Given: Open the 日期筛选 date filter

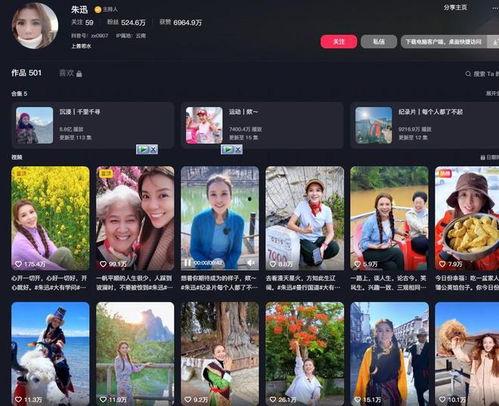Looking at the screenshot, I should (x=489, y=157).
